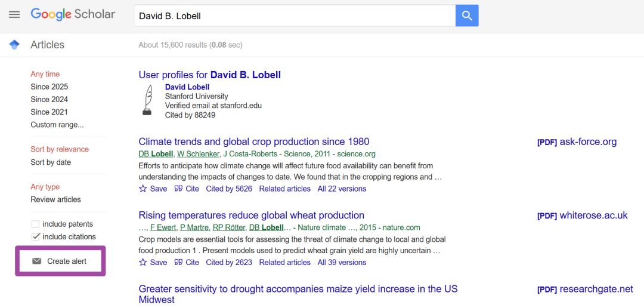
Task: Open the Custom range... date option
Action: point(57,125)
